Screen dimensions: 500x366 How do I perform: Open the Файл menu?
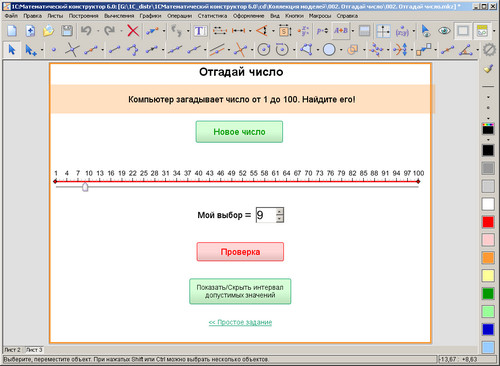tap(11, 16)
